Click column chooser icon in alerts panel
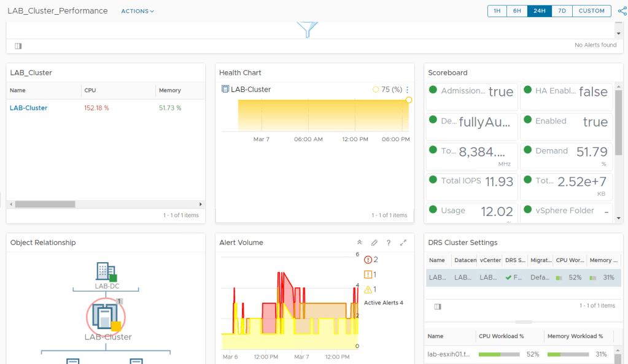The image size is (628, 364). (18, 46)
